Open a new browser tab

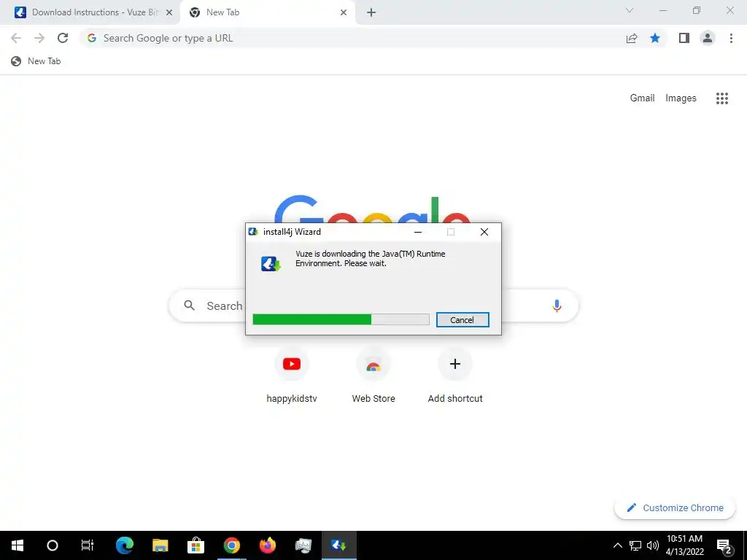coord(371,12)
